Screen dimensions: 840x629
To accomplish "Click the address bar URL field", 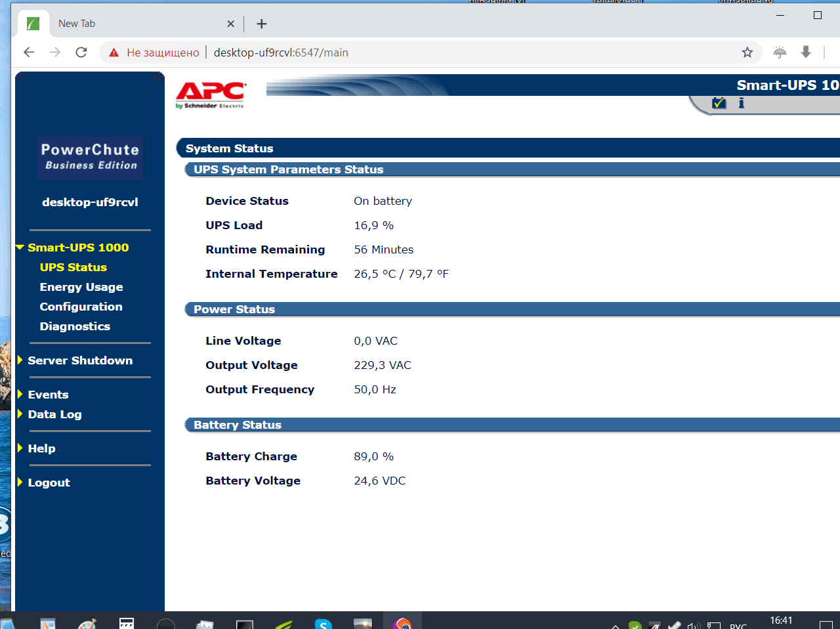I will (281, 53).
